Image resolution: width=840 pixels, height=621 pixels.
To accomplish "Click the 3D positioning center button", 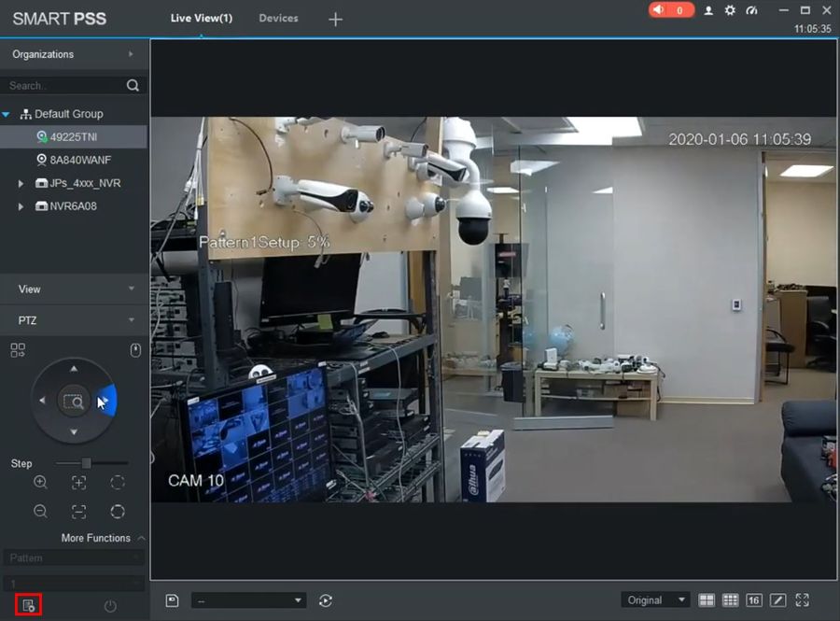I will point(73,402).
